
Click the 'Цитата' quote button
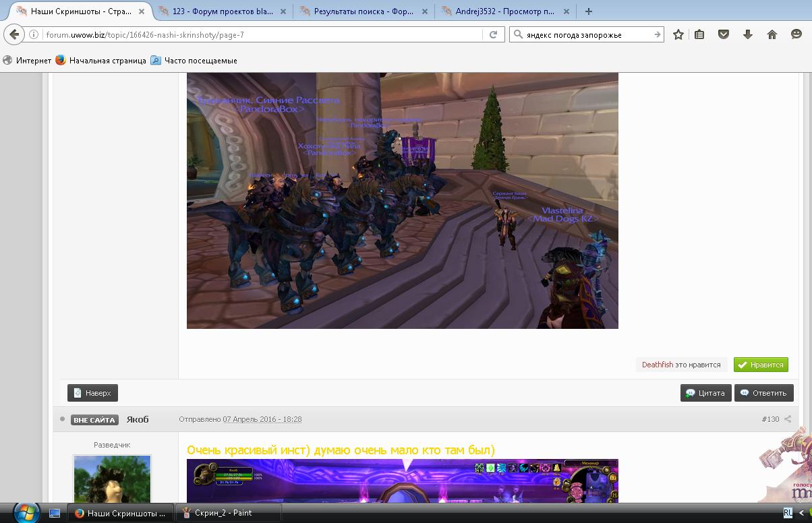[705, 393]
